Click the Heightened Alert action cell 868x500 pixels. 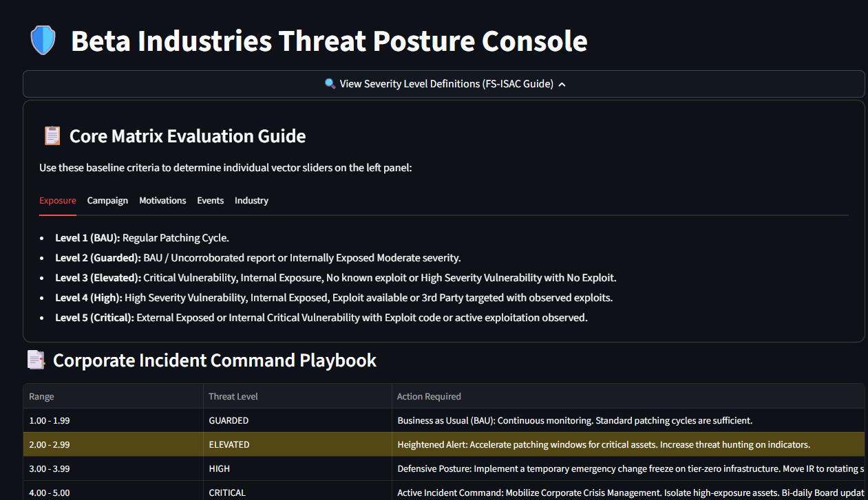[x=628, y=444]
